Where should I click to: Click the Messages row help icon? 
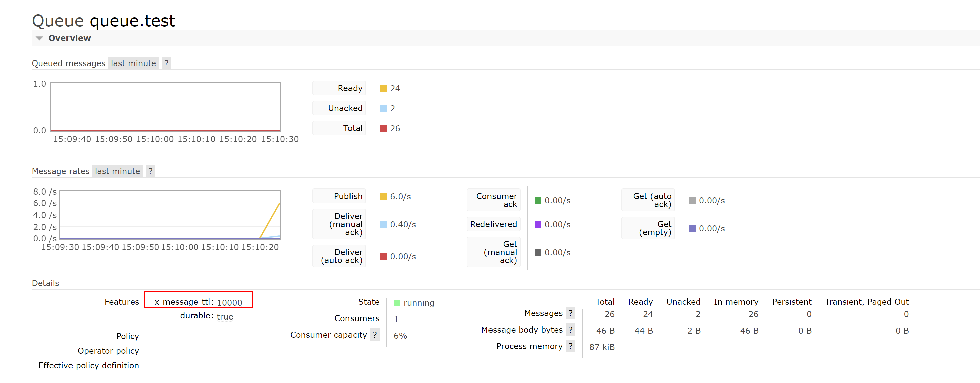(x=570, y=313)
